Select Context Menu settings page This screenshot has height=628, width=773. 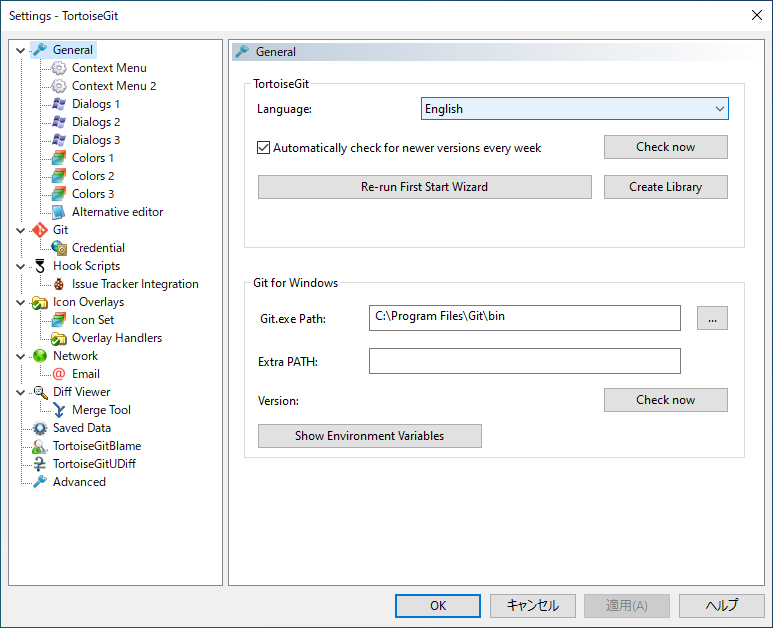(x=109, y=68)
